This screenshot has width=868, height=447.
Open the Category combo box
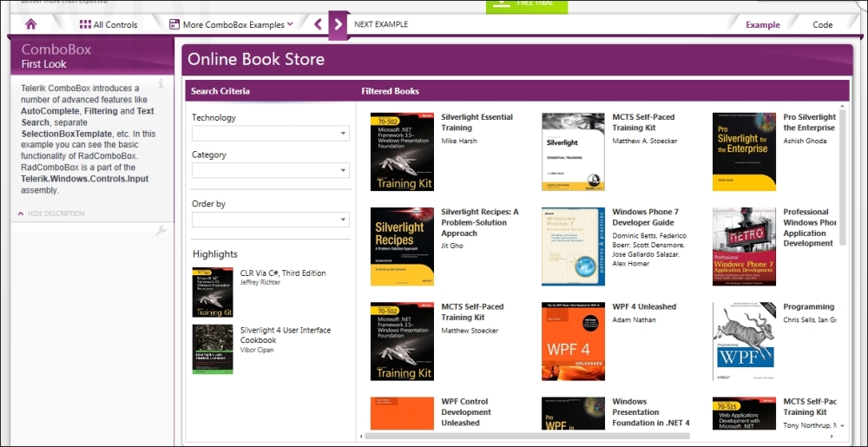pyautogui.click(x=271, y=170)
